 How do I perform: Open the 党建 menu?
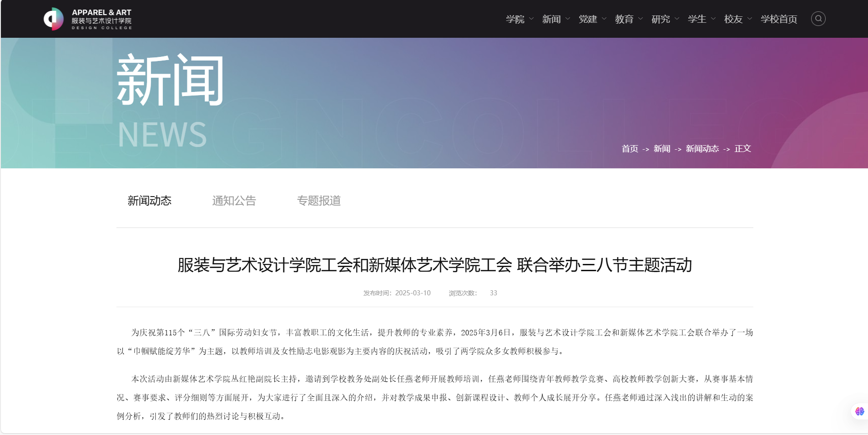click(x=588, y=19)
